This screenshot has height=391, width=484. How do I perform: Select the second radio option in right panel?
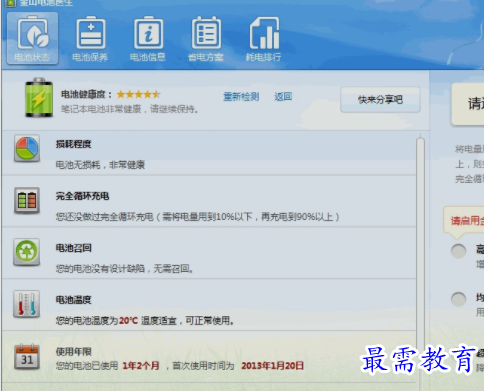point(459,299)
